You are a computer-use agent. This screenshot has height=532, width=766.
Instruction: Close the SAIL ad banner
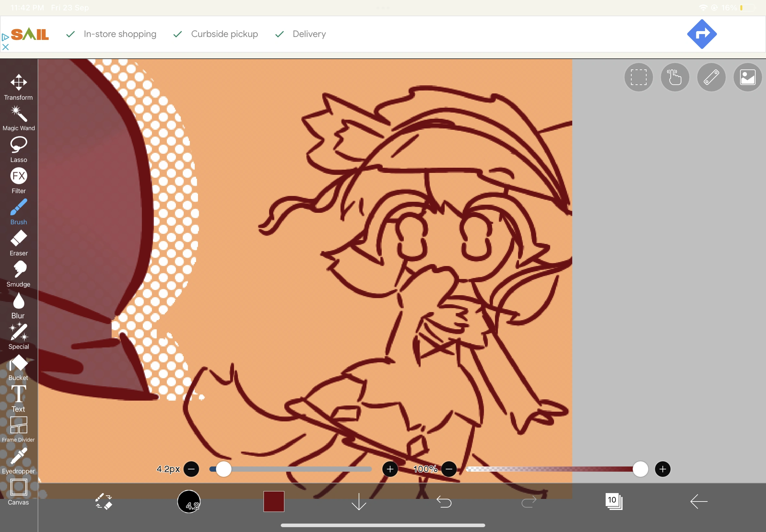pyautogui.click(x=5, y=47)
